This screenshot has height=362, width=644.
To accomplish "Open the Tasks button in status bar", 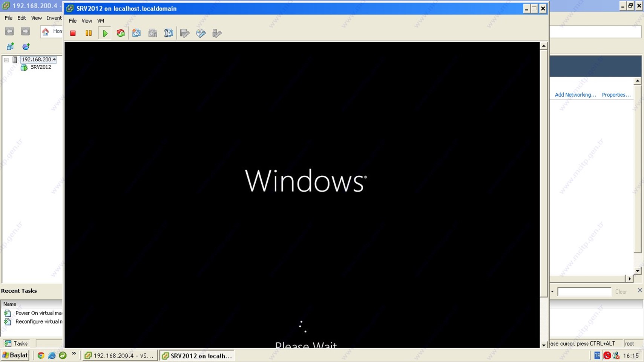I will pyautogui.click(x=16, y=344).
